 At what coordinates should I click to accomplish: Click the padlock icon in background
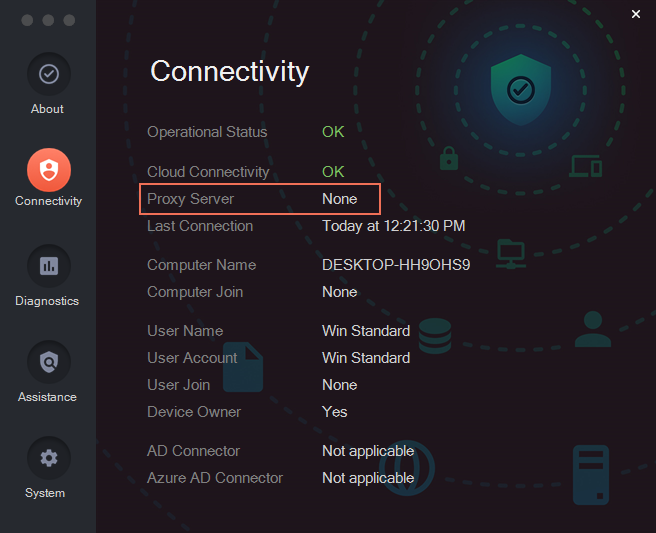(x=449, y=158)
